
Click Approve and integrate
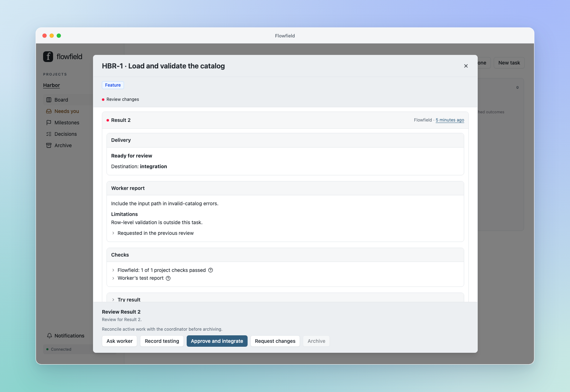pos(217,341)
